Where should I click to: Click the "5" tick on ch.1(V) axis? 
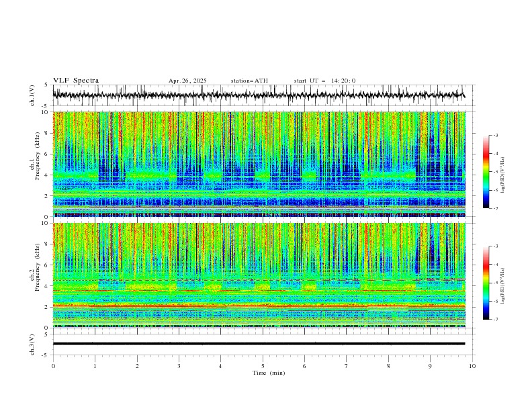[x=46, y=85]
